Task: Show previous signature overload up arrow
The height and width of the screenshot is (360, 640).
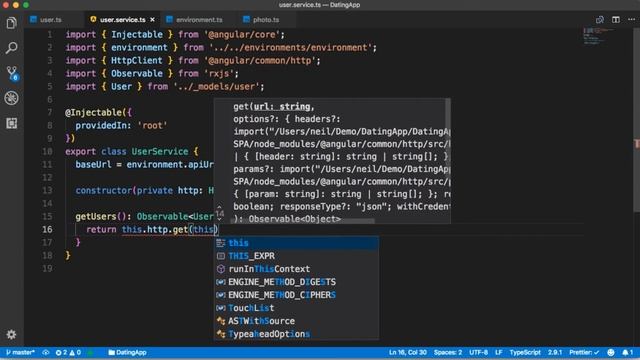Action: pos(220,208)
